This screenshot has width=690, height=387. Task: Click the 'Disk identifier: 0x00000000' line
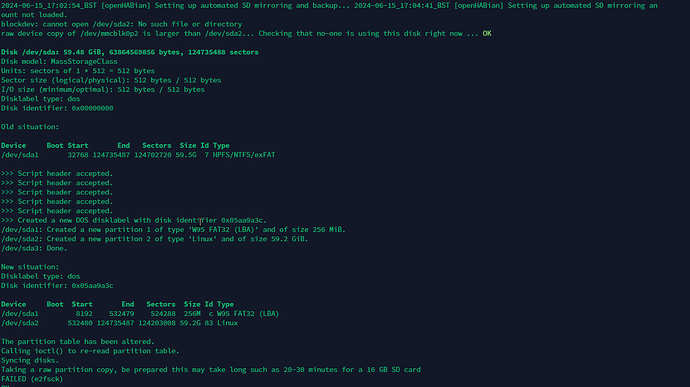57,108
